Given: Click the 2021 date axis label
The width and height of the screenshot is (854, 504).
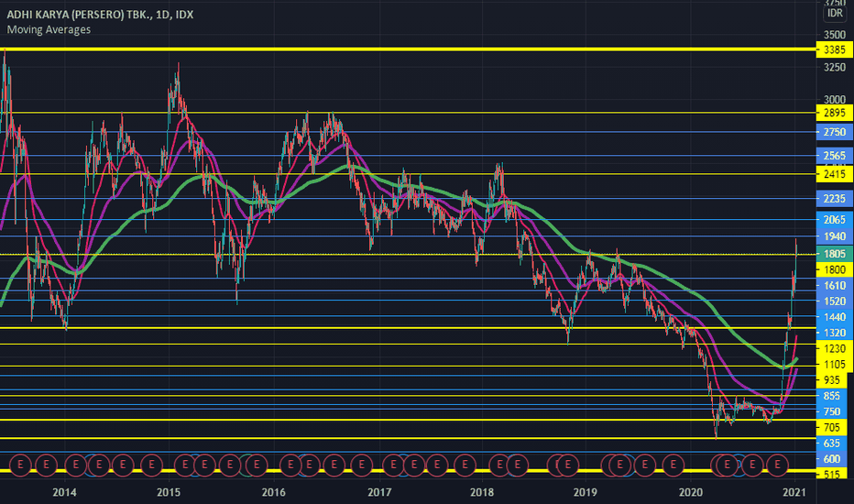Looking at the screenshot, I should [794, 493].
